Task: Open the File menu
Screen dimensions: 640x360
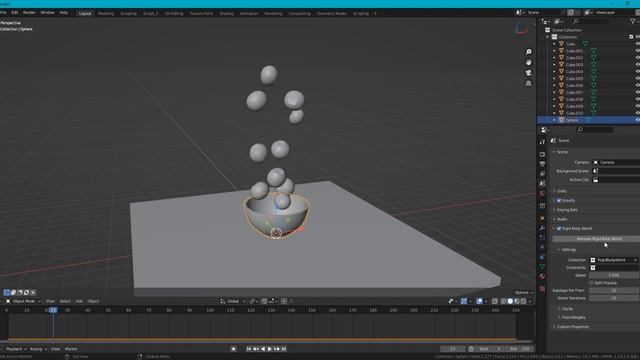Action: click(3, 13)
